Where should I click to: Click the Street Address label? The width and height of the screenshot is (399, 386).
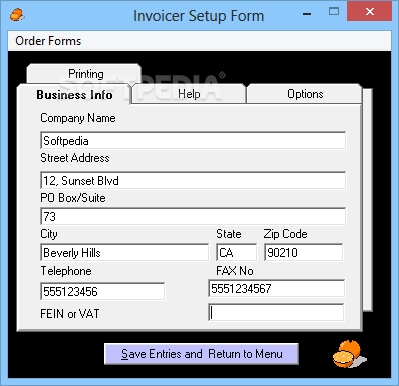(x=75, y=158)
